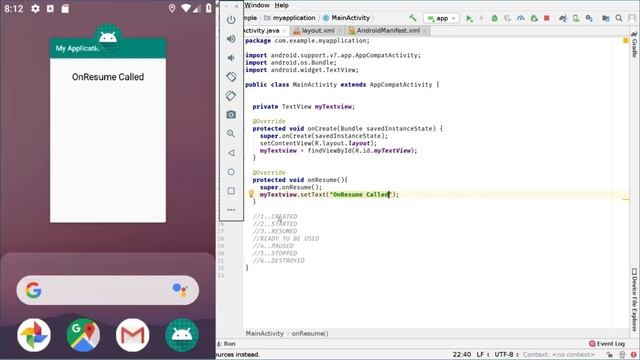This screenshot has width=640, height=360.
Task: Click the lightbulb quick-fix icon
Action: tap(251, 194)
